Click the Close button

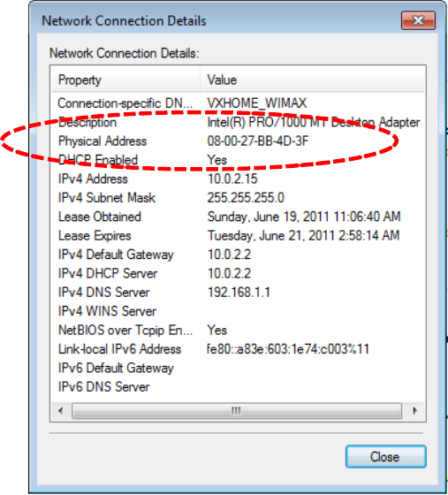point(386,456)
